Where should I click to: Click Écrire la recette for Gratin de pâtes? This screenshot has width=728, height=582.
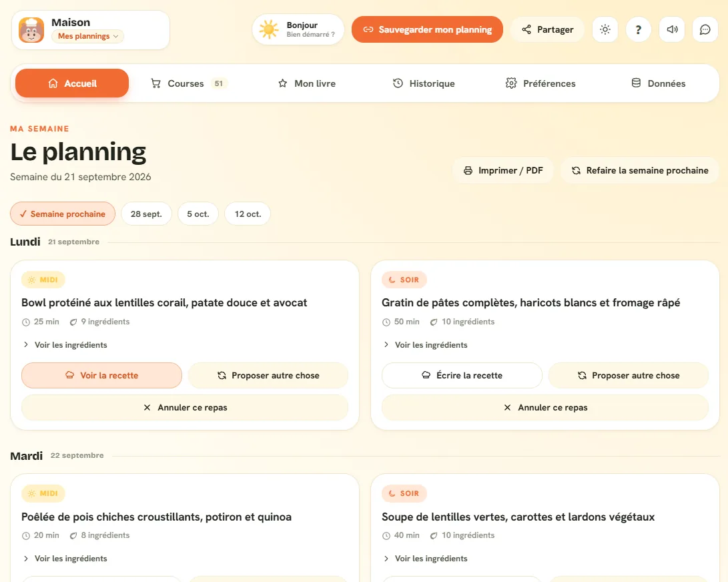coord(462,375)
